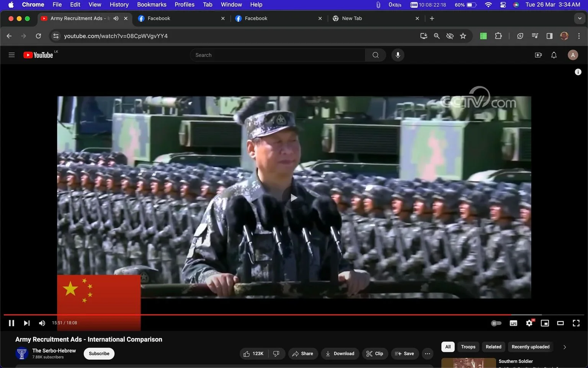This screenshot has height=368, width=588.
Task: Seek along the red progress bar
Action: pos(294,315)
